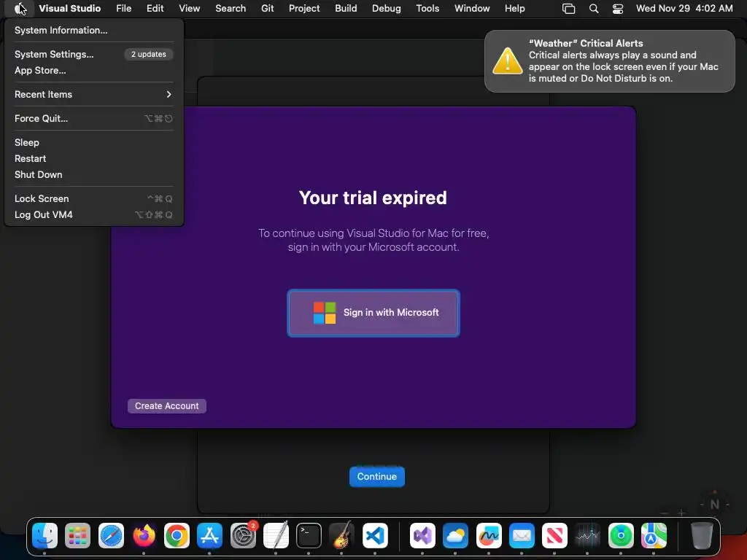Choose Lock Screen menu entry

(94, 198)
